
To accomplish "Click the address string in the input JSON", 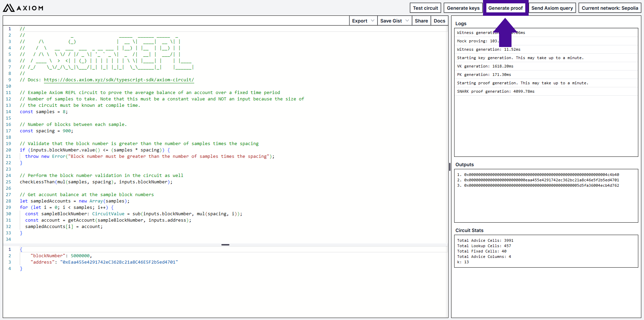I will point(119,262).
